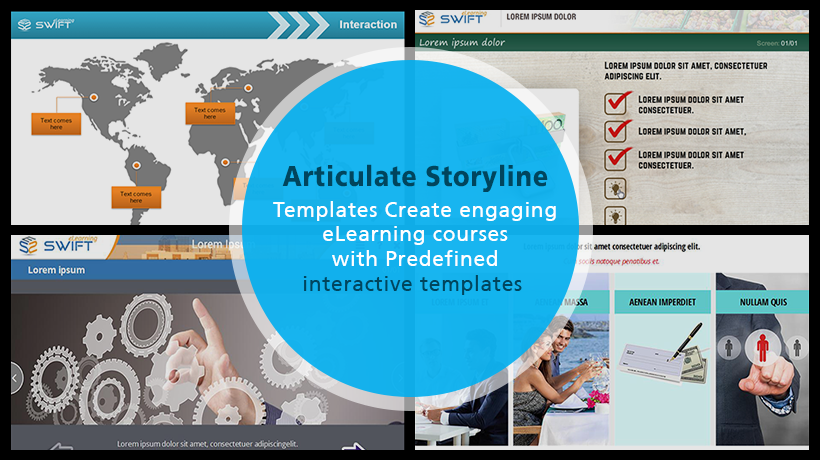Image resolution: width=820 pixels, height=460 pixels.
Task: Toggle the topmost checked checkbox in the list
Action: tap(617, 103)
